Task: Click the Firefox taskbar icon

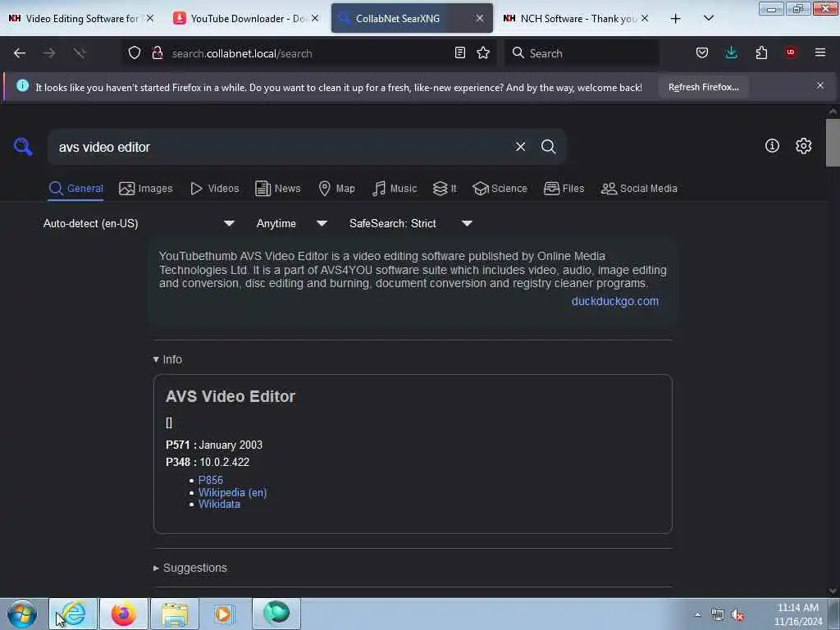Action: (124, 614)
